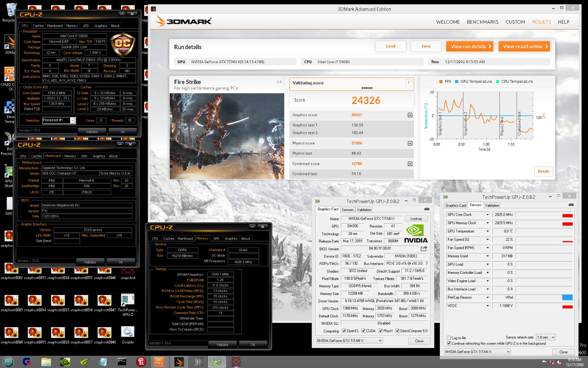Collapse the Graphics score section
Screen dimensions: 588x368
(410, 115)
